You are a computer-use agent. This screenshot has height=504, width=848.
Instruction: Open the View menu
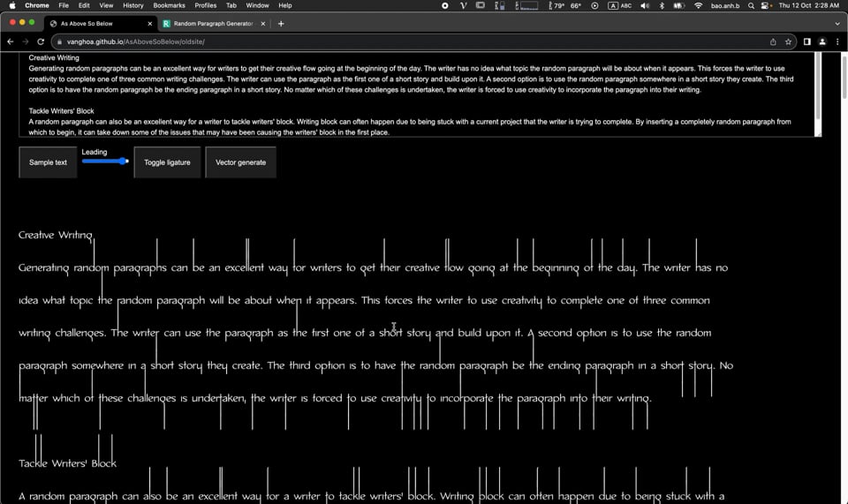tap(106, 5)
